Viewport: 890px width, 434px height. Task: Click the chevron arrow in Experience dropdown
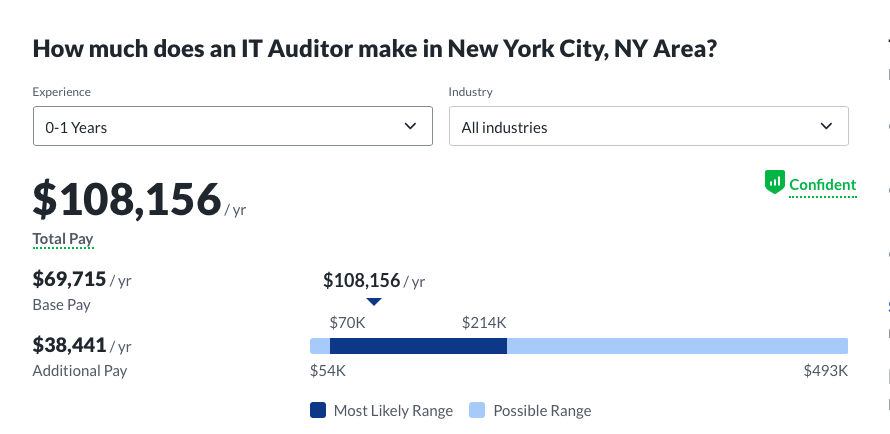tap(410, 126)
